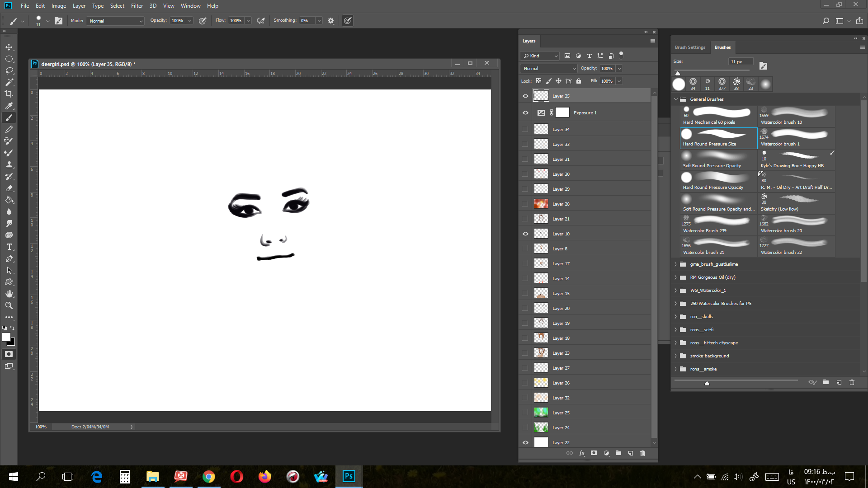The height and width of the screenshot is (488, 868).
Task: Select the Blur tool
Action: (x=9, y=211)
